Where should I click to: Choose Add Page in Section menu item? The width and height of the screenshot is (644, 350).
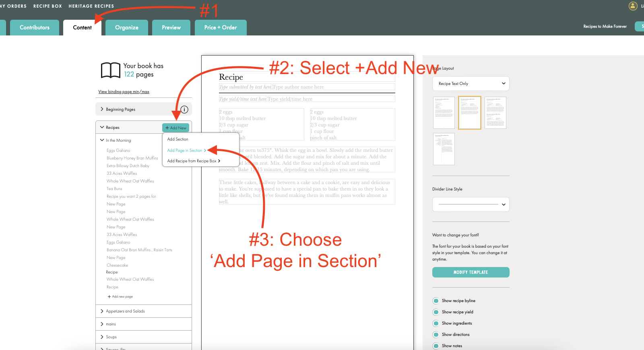(185, 151)
